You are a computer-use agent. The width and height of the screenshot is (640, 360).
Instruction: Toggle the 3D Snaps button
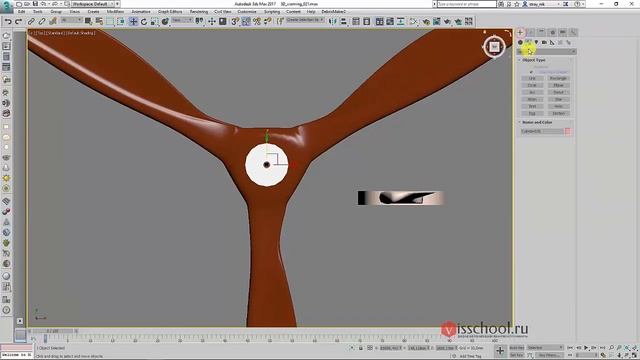pos(235,21)
